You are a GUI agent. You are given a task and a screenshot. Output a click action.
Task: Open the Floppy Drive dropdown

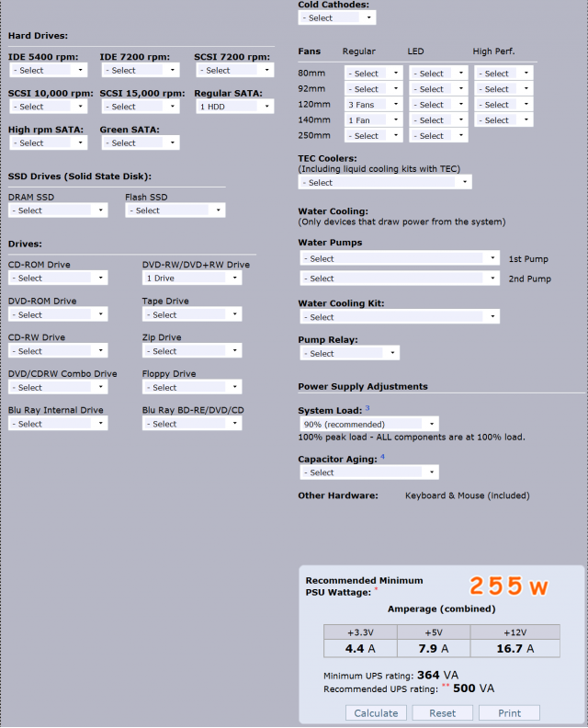[x=192, y=387]
